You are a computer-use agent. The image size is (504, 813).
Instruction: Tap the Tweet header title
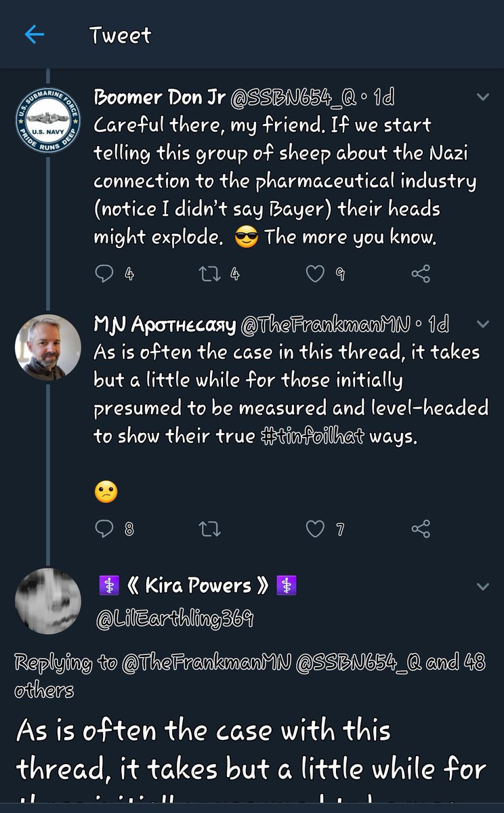[x=121, y=35]
